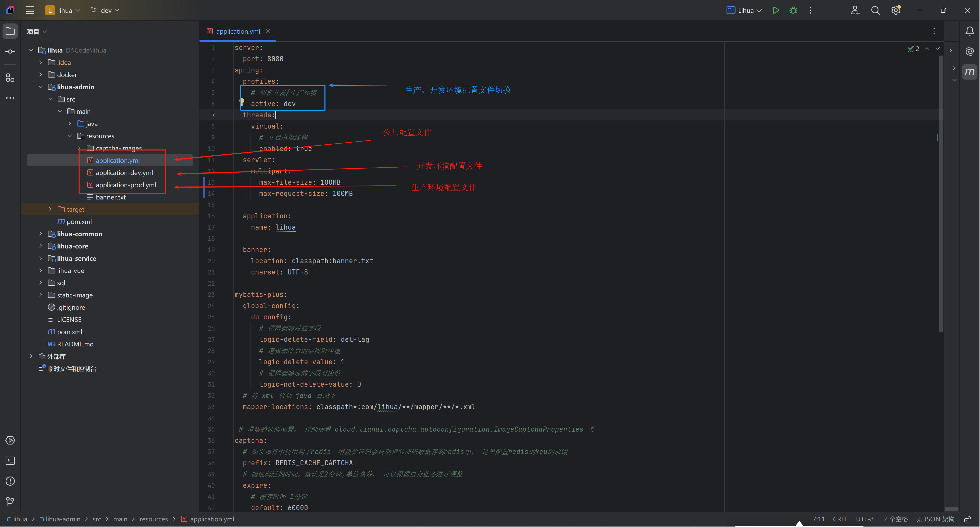Open the Commit tool window
The height and width of the screenshot is (527, 980).
coord(10,51)
